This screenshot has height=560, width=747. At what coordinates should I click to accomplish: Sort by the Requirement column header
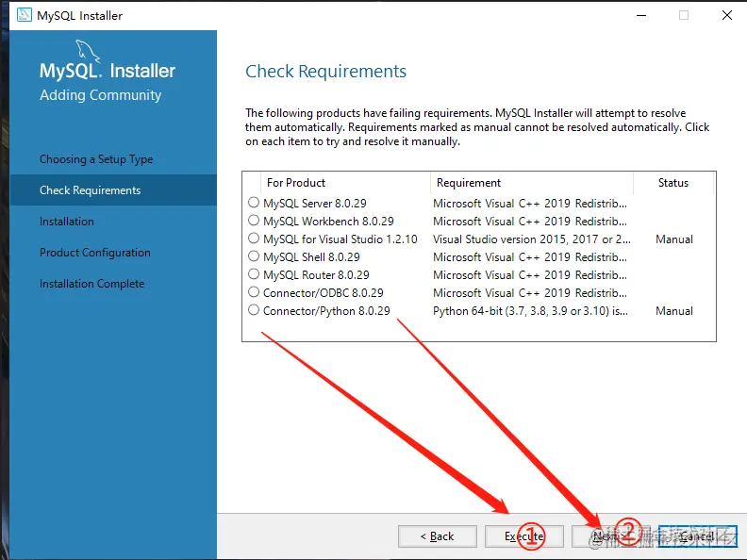tap(532, 183)
